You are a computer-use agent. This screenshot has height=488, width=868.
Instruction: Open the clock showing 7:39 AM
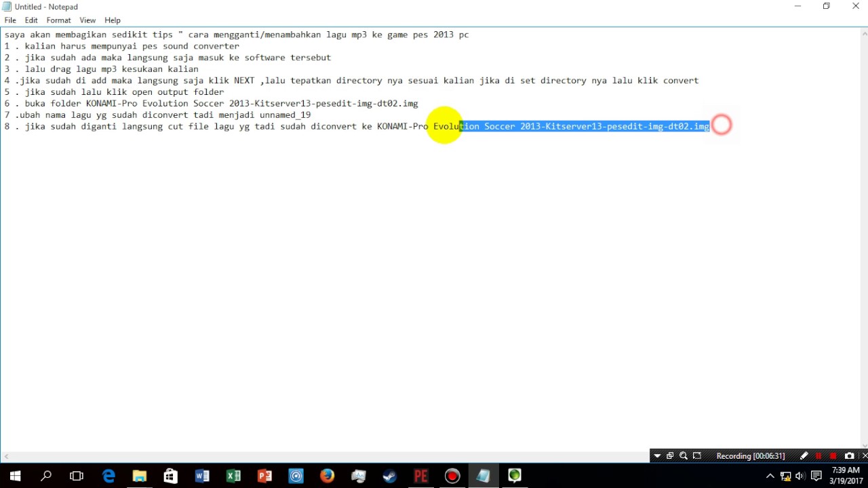coord(846,476)
